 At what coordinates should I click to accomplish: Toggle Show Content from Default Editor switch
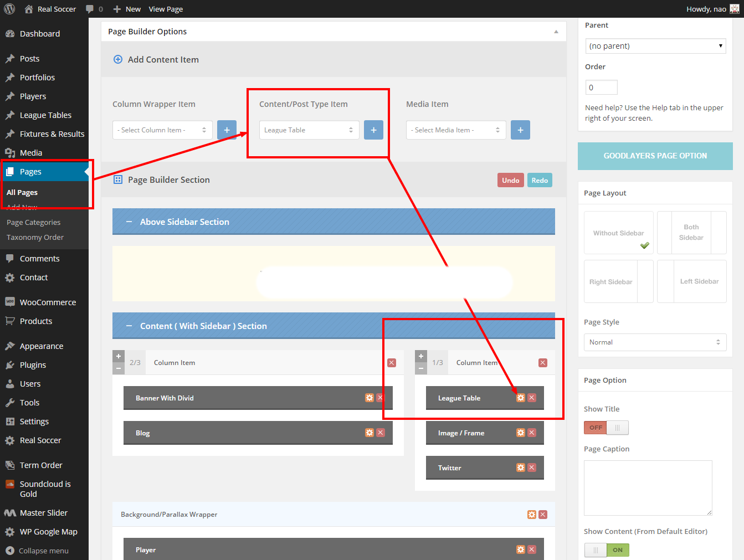607,550
